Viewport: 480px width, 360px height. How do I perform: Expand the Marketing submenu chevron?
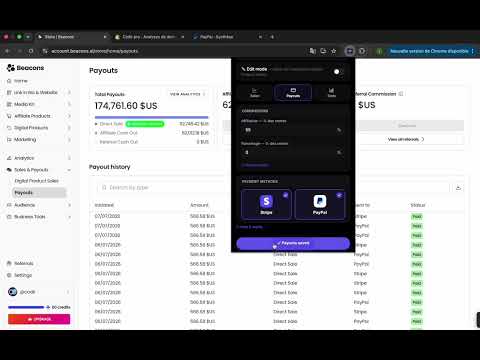[69, 139]
